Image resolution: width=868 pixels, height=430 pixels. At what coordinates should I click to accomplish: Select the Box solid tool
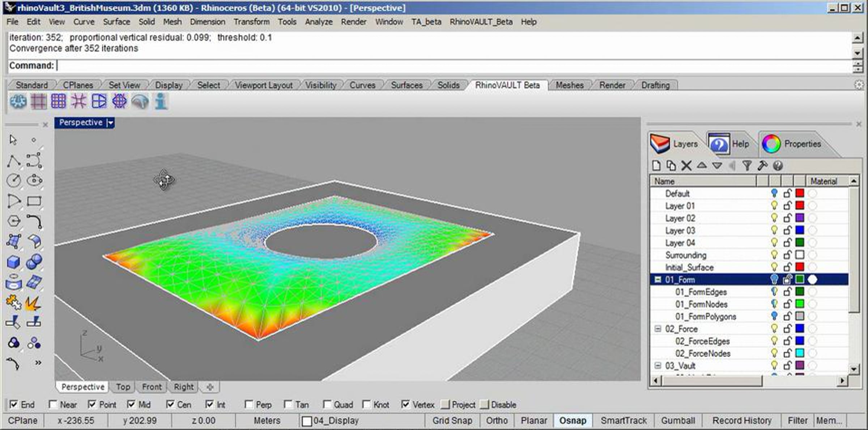pos(13,262)
